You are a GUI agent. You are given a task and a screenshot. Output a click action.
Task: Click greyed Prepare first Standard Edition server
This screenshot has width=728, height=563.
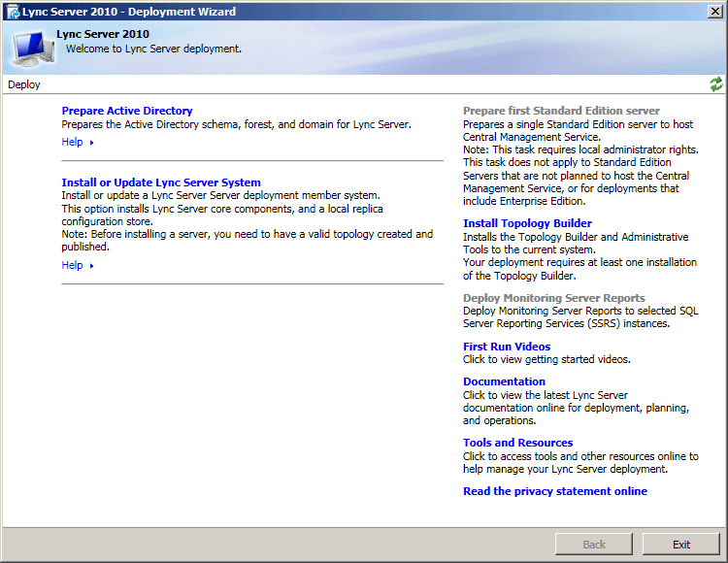561,111
